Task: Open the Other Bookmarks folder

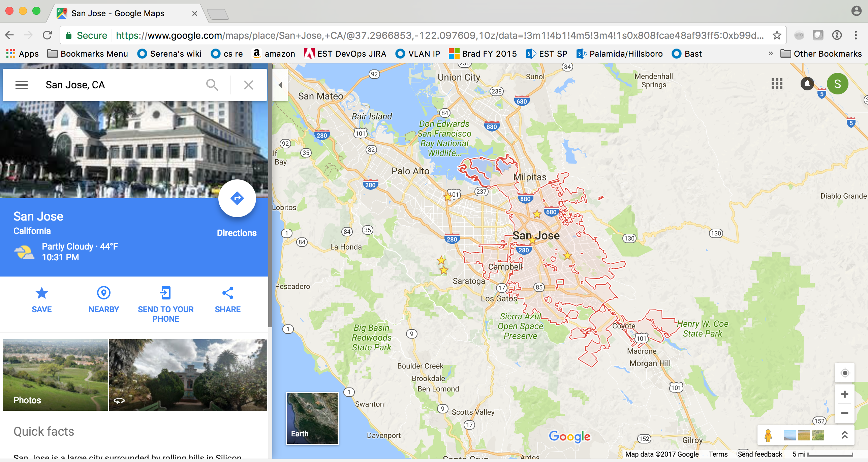Action: [821, 54]
